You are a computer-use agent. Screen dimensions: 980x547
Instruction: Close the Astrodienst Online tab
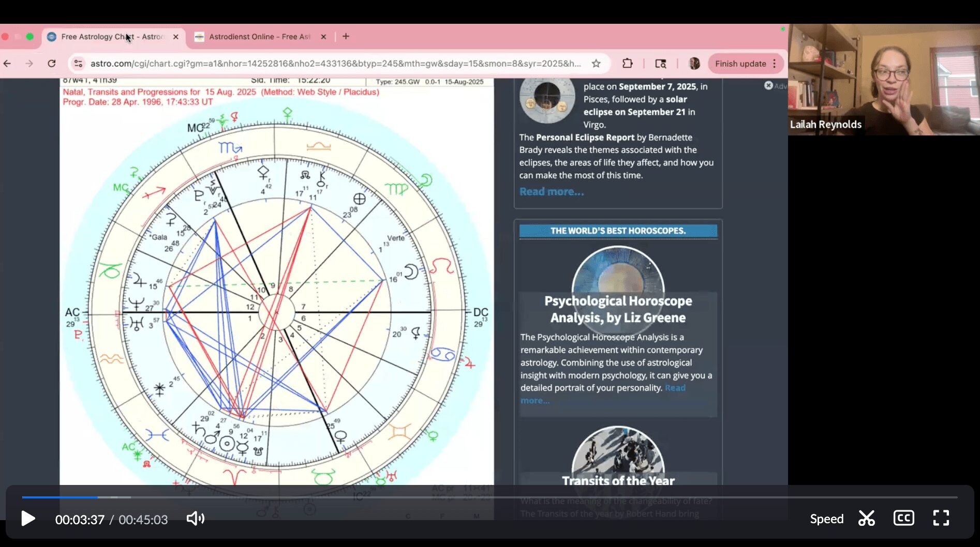(323, 37)
